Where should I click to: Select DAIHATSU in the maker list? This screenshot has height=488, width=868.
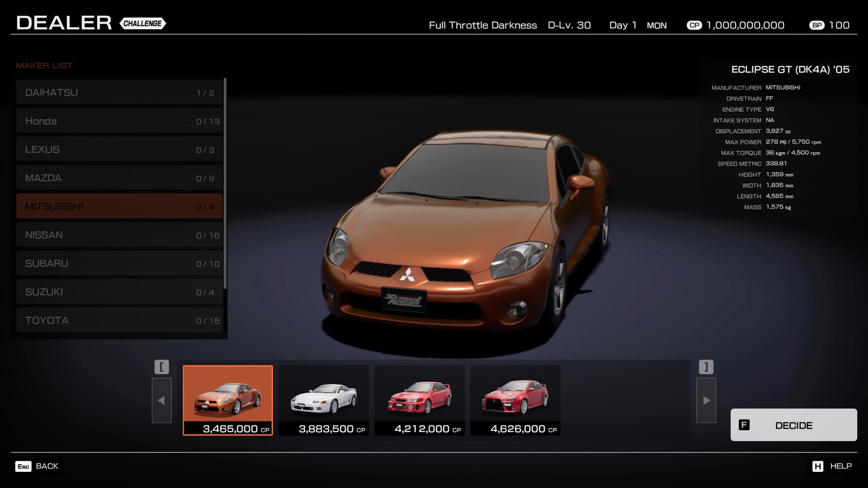click(119, 92)
